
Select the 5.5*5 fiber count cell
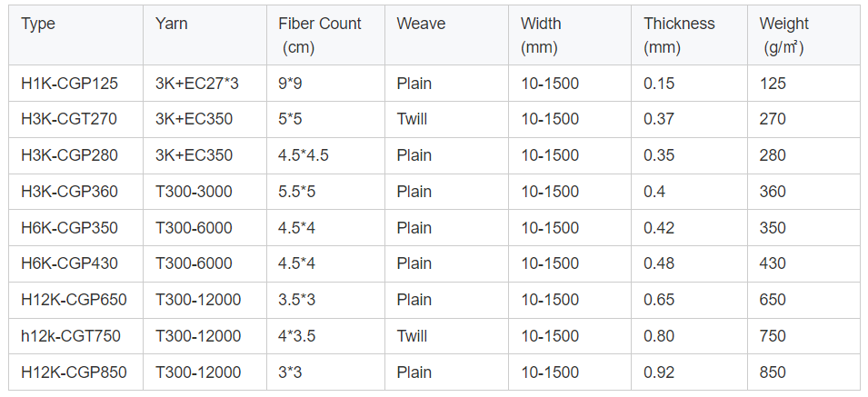point(298,192)
